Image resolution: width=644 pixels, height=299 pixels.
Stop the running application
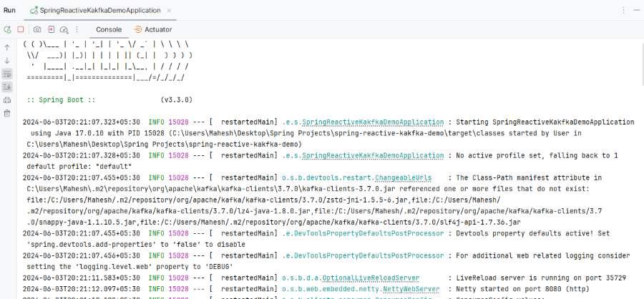[x=21, y=29]
